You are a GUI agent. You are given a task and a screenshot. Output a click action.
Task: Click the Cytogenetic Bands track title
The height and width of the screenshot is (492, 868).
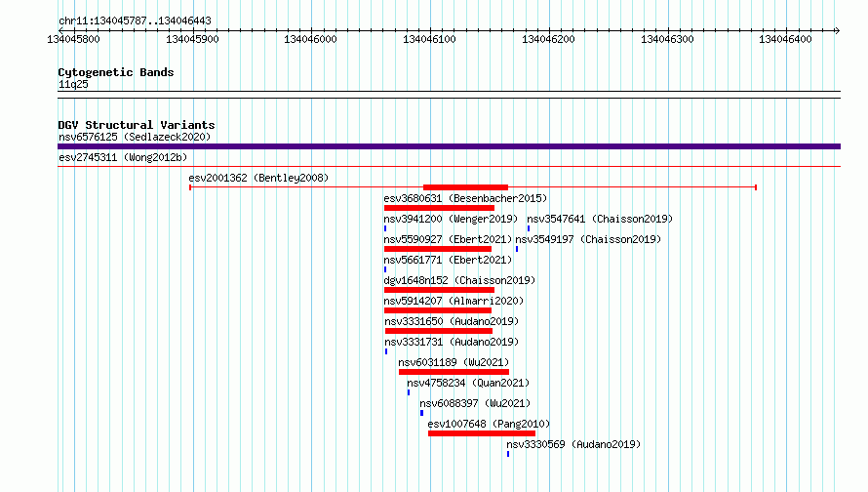[x=116, y=72]
